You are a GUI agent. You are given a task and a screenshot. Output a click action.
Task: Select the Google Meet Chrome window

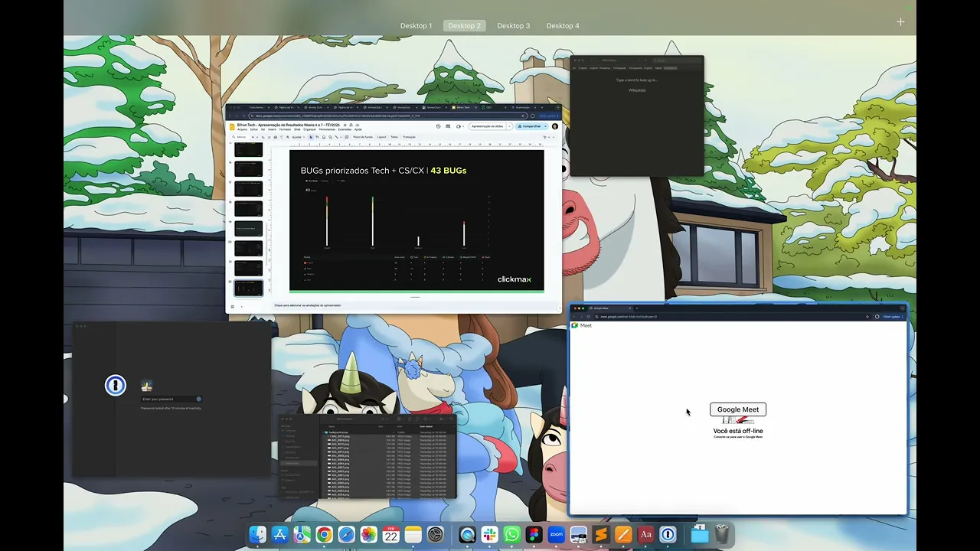(738, 409)
